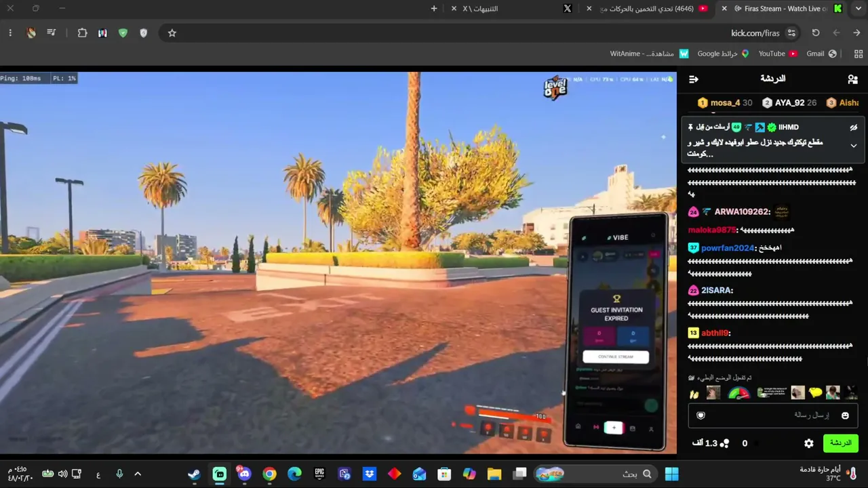The width and height of the screenshot is (868, 488).
Task: Hide the pinned message in chat
Action: point(854,127)
